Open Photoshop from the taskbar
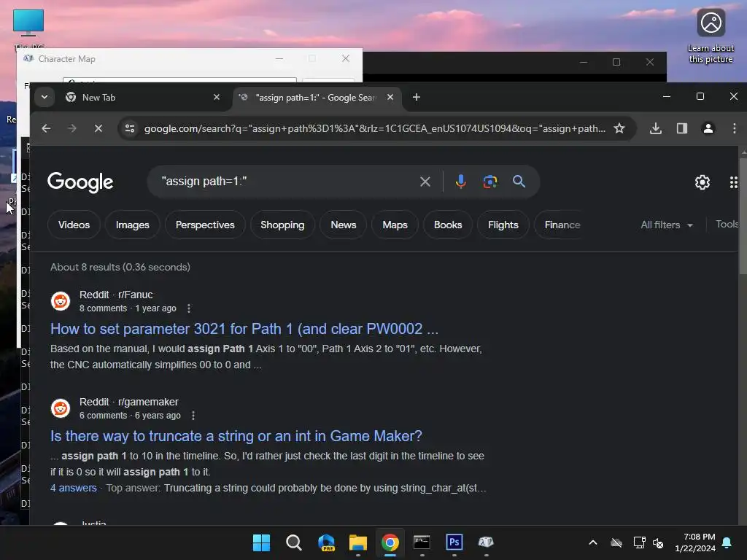747x560 pixels. (x=454, y=542)
